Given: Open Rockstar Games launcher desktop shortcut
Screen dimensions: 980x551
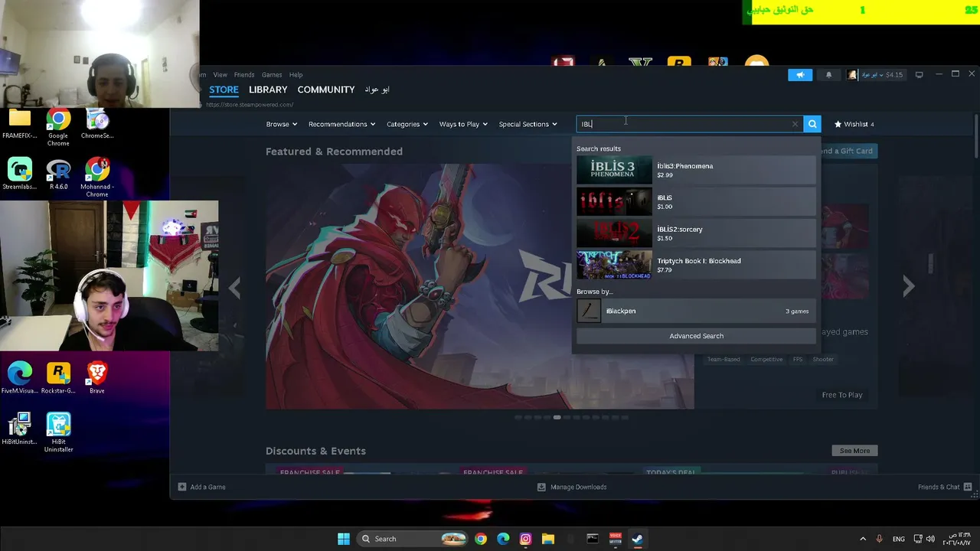Looking at the screenshot, I should coord(58,379).
